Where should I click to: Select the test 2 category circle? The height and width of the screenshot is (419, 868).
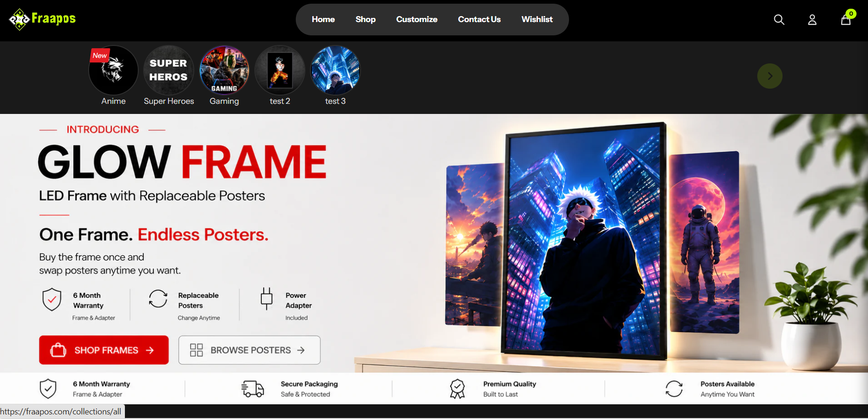[x=280, y=70]
